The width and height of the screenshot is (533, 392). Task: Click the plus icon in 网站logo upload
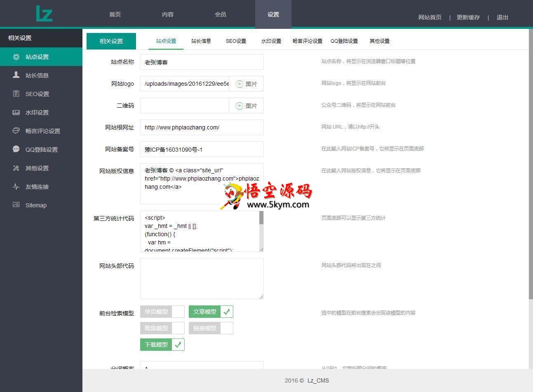pyautogui.click(x=239, y=84)
